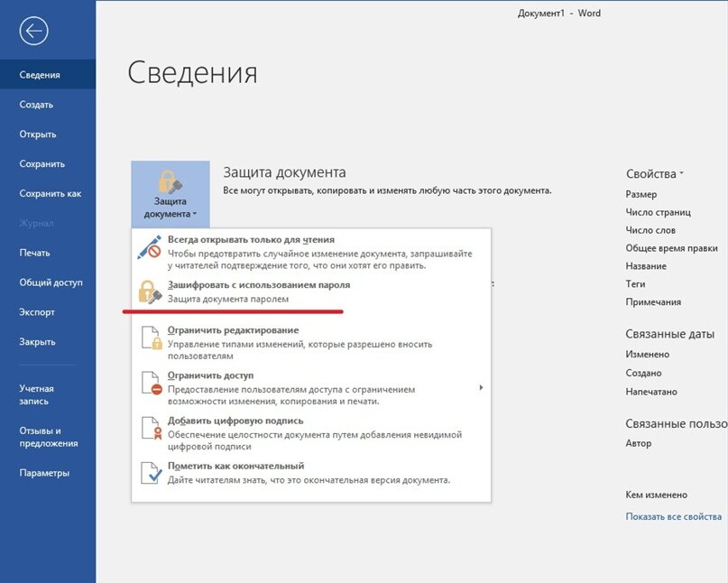The width and height of the screenshot is (728, 583).
Task: Click the Число слов property label
Action: tap(650, 230)
